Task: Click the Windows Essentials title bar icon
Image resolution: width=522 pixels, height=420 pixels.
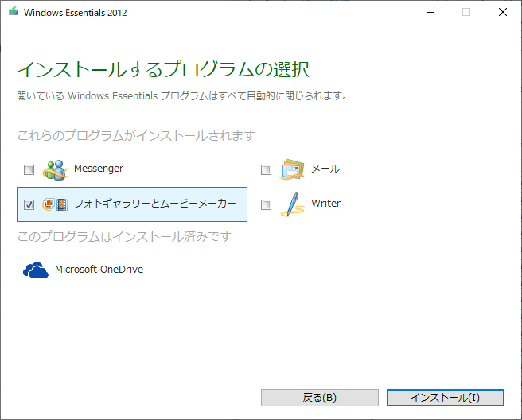Action: tap(14, 12)
